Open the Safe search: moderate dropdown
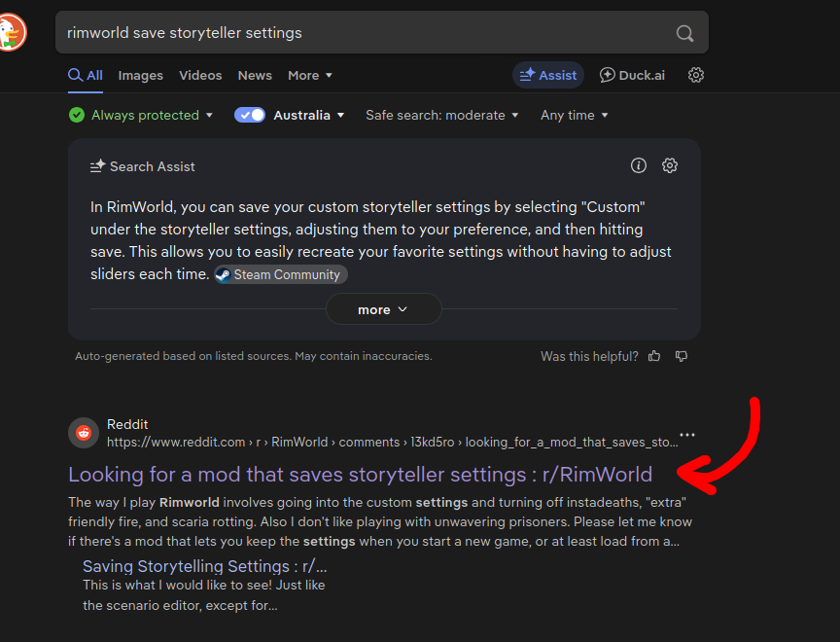 pos(442,115)
